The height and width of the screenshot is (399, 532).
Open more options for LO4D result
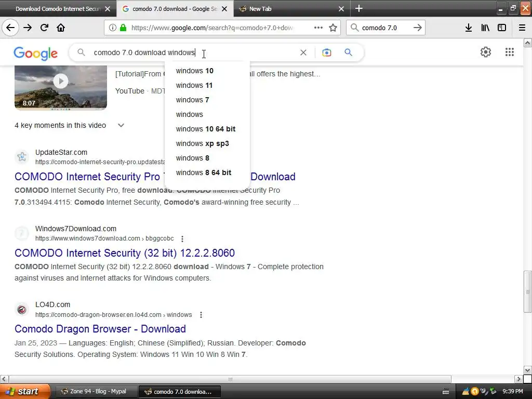[x=201, y=315]
